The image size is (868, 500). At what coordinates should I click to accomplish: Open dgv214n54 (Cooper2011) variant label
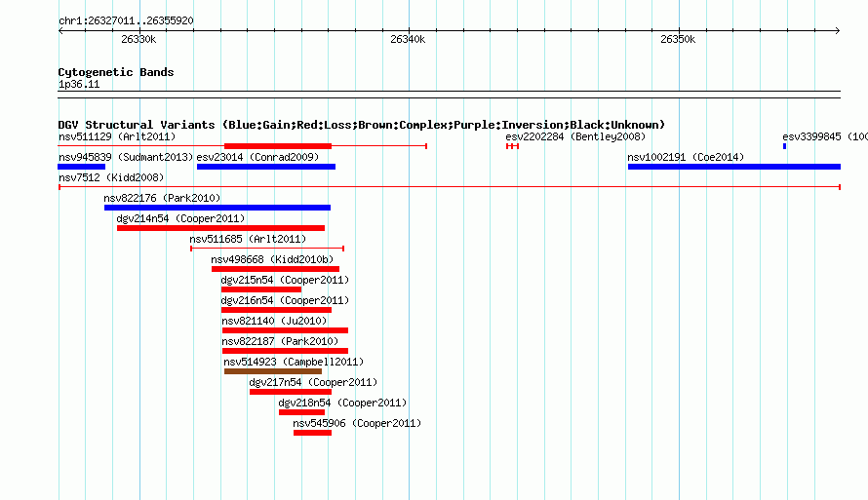point(180,218)
